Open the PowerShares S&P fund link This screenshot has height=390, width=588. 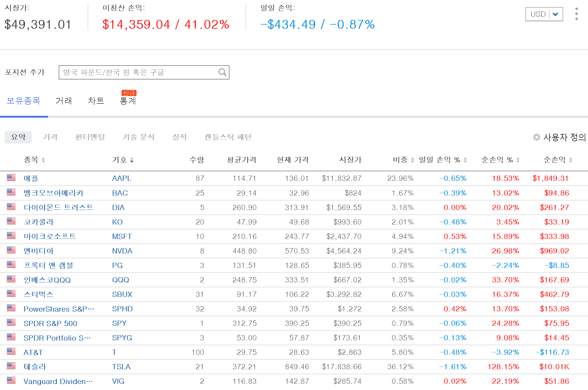pyautogui.click(x=59, y=309)
